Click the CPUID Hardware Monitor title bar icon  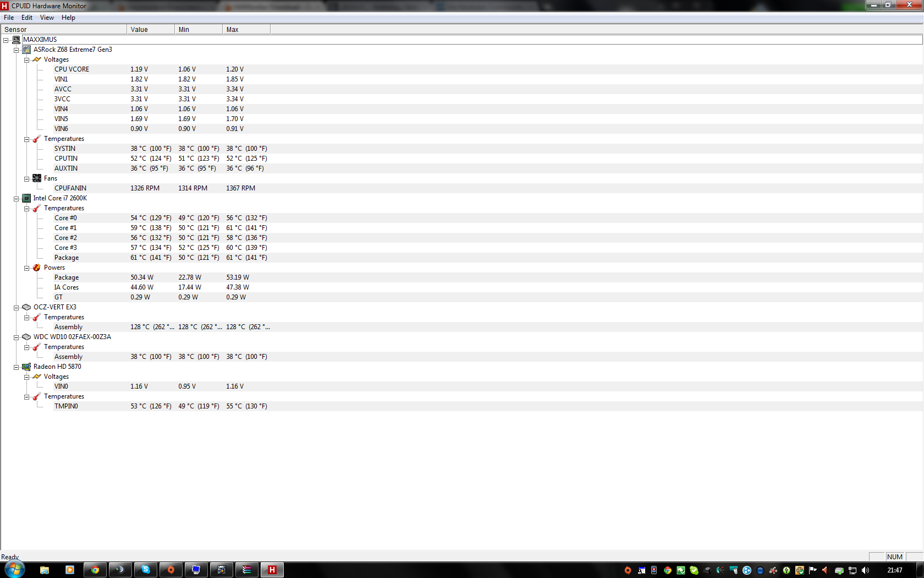tap(5, 6)
